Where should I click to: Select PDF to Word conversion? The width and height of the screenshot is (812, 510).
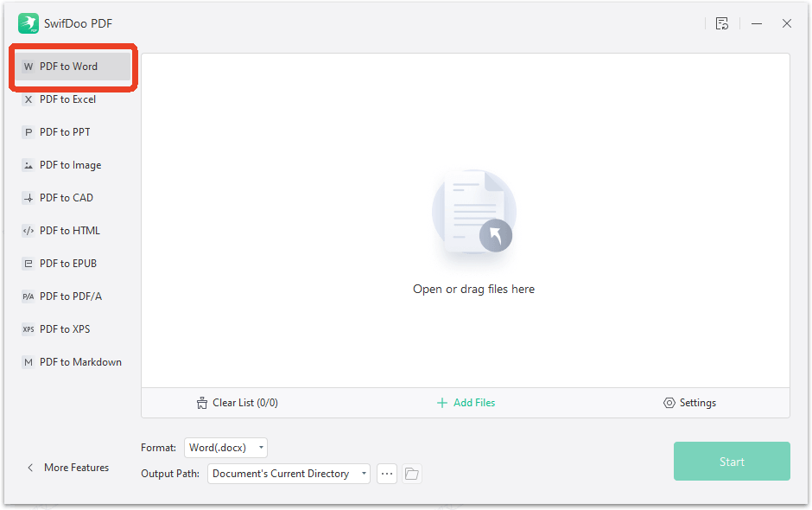[73, 67]
